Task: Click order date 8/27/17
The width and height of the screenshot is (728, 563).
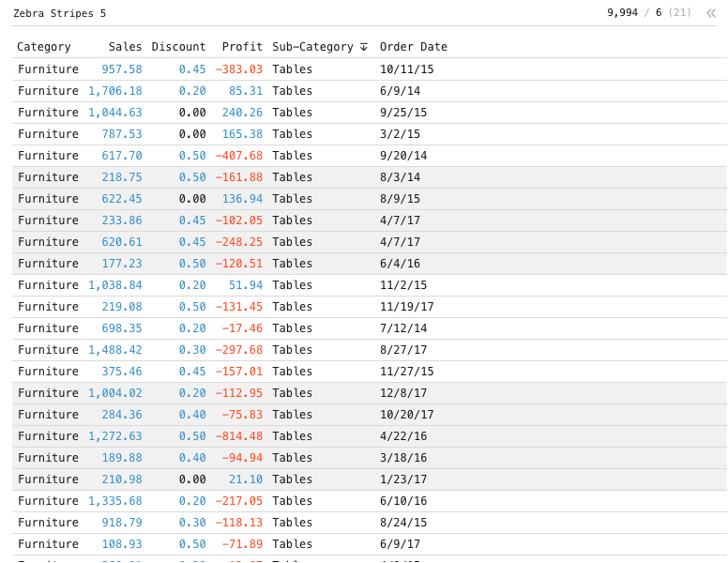Action: (x=403, y=350)
